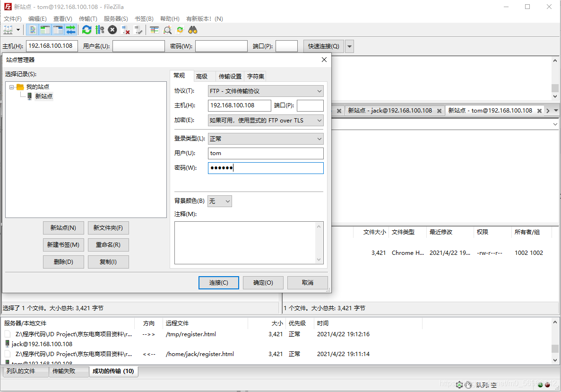This screenshot has width=561, height=392.
Task: Open the 背景颜色 background color dropdown
Action: [220, 201]
